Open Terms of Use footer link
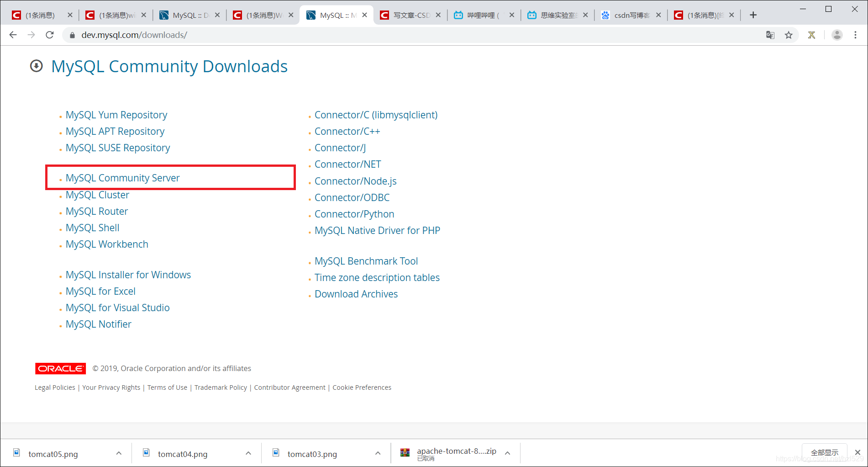This screenshot has height=467, width=868. pyautogui.click(x=167, y=387)
